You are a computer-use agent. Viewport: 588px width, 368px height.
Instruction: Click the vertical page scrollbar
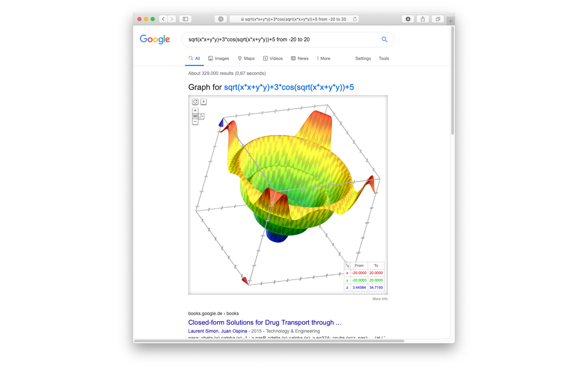[x=452, y=80]
